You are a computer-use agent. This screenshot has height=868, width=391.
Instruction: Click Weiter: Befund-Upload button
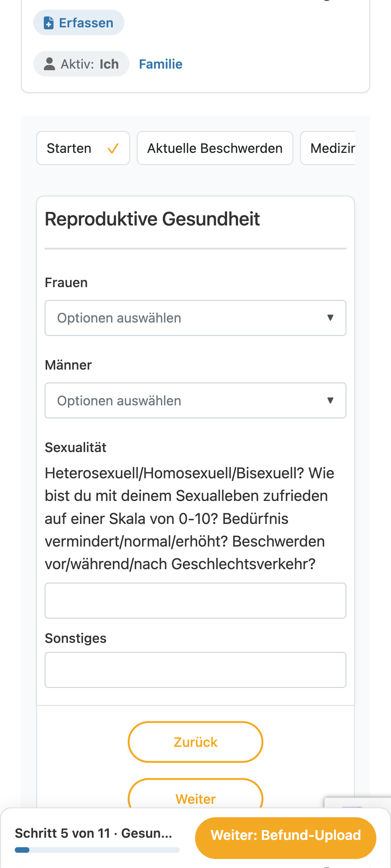pos(285,835)
